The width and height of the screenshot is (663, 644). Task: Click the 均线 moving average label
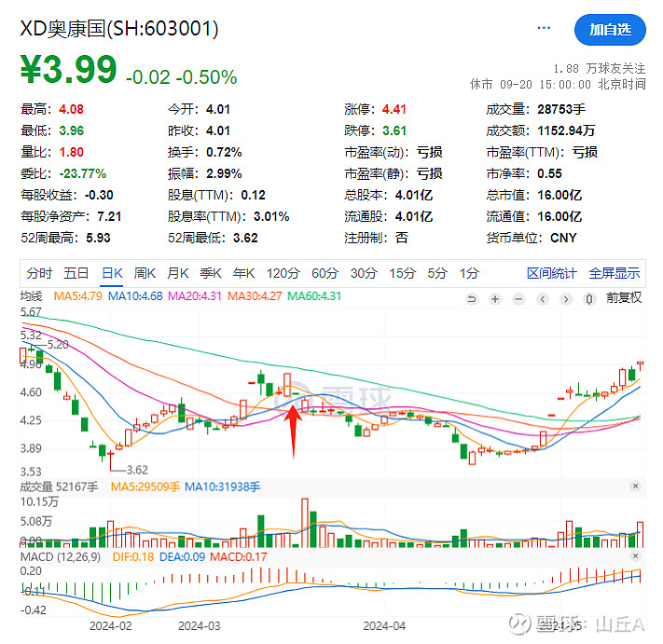(x=31, y=296)
